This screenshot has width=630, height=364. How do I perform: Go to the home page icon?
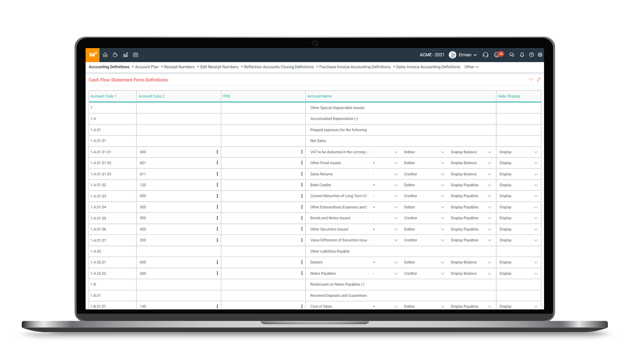pyautogui.click(x=105, y=55)
